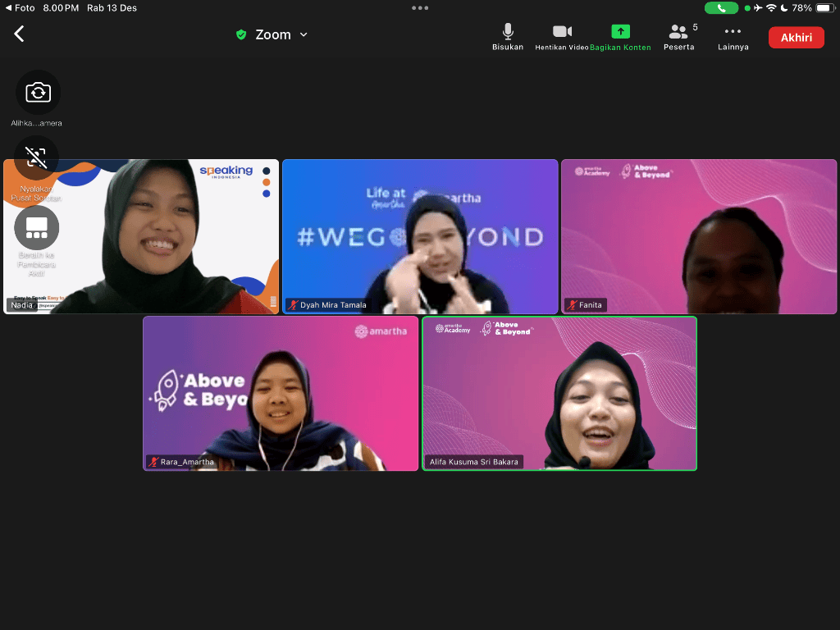The height and width of the screenshot is (630, 840).
Task: Tap the Wi-Fi icon in the status bar
Action: (771, 8)
